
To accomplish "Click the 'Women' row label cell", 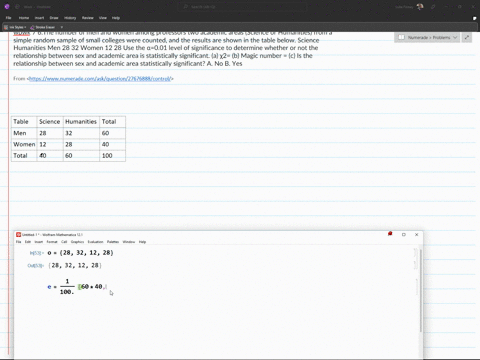I will [x=24, y=144].
